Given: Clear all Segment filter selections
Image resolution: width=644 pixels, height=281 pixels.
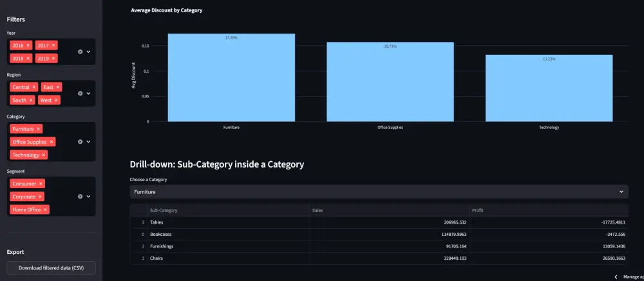Looking at the screenshot, I should (80, 197).
